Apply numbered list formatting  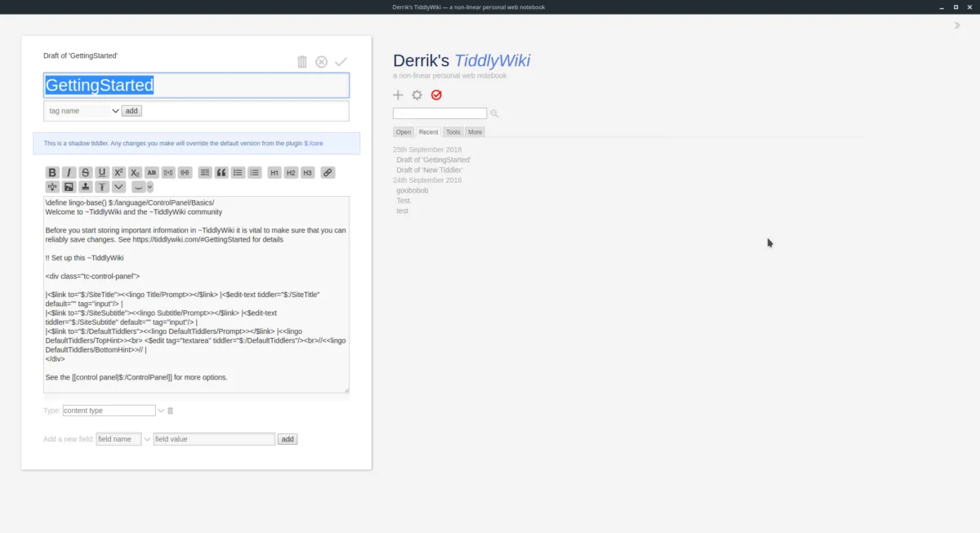click(255, 172)
